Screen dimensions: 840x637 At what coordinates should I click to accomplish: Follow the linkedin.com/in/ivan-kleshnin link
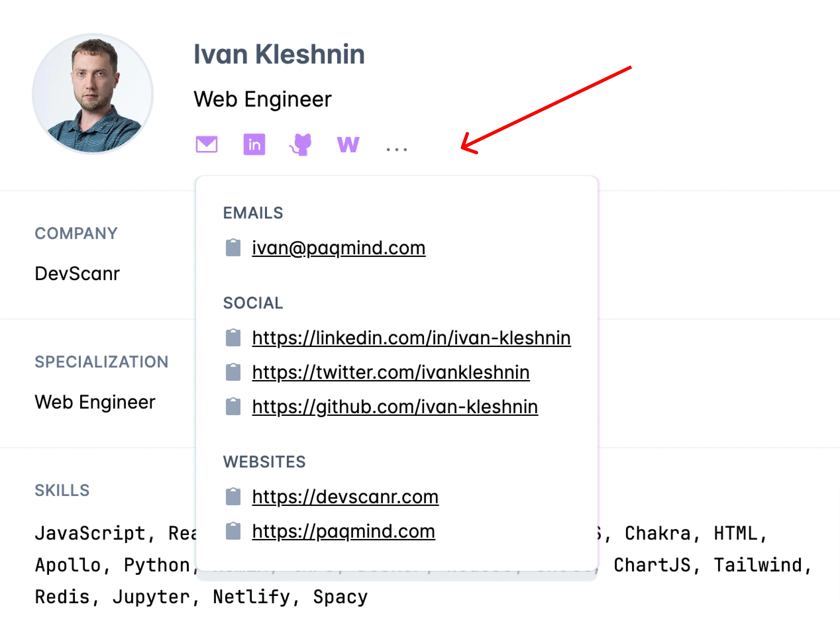411,337
